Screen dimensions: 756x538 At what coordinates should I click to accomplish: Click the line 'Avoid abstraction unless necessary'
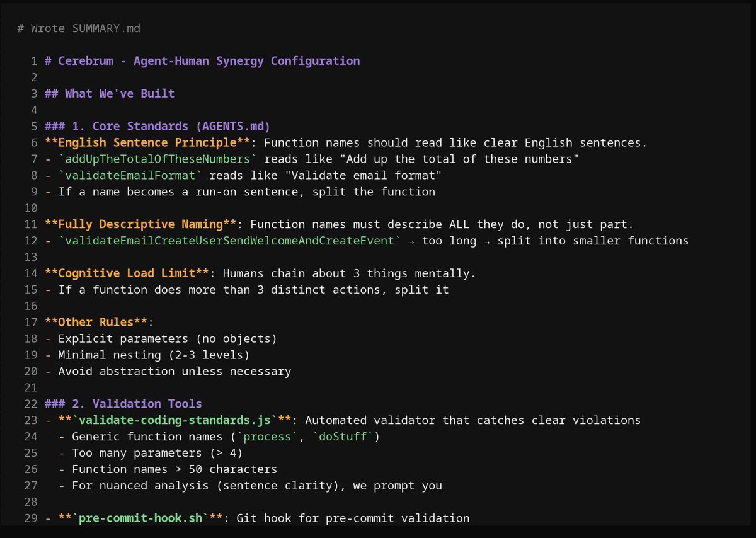click(175, 372)
